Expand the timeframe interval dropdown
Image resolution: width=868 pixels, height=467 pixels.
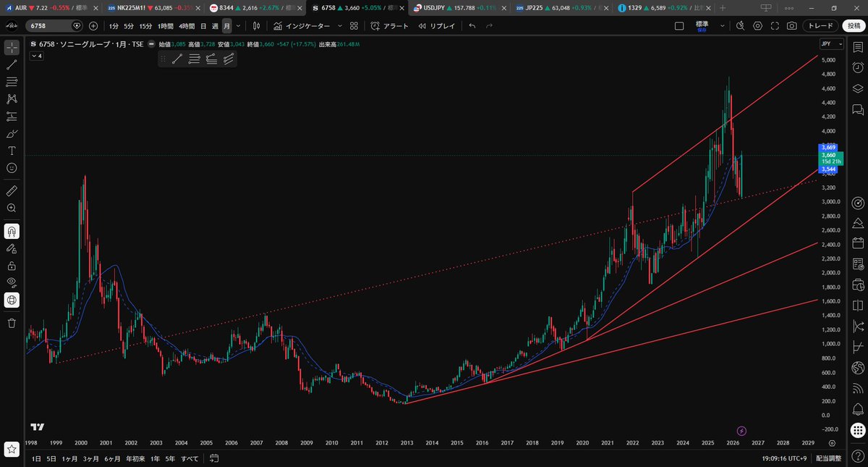pyautogui.click(x=238, y=26)
